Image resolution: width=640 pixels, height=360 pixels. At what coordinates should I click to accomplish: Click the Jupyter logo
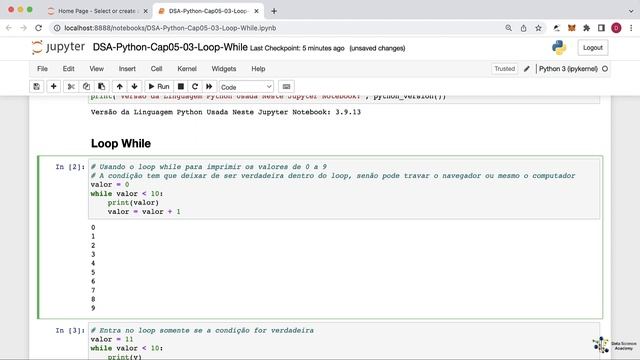58,47
